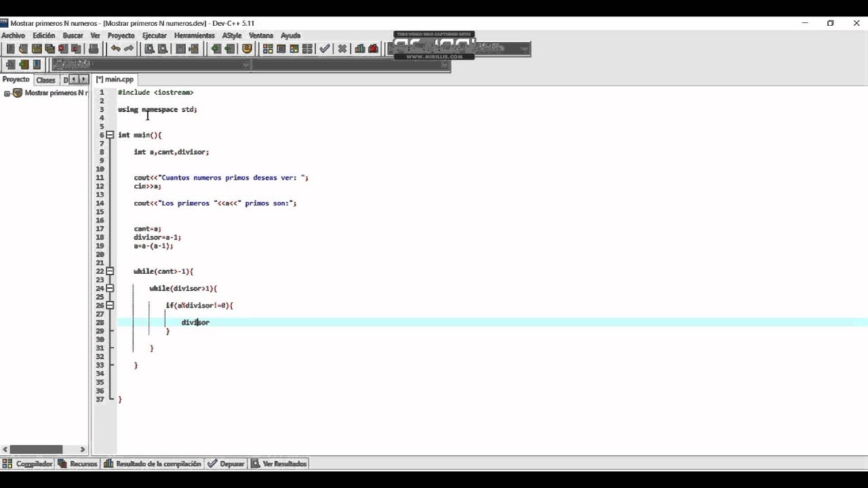This screenshot has height=488, width=868.
Task: Stop execution with the X icon
Action: 342,49
